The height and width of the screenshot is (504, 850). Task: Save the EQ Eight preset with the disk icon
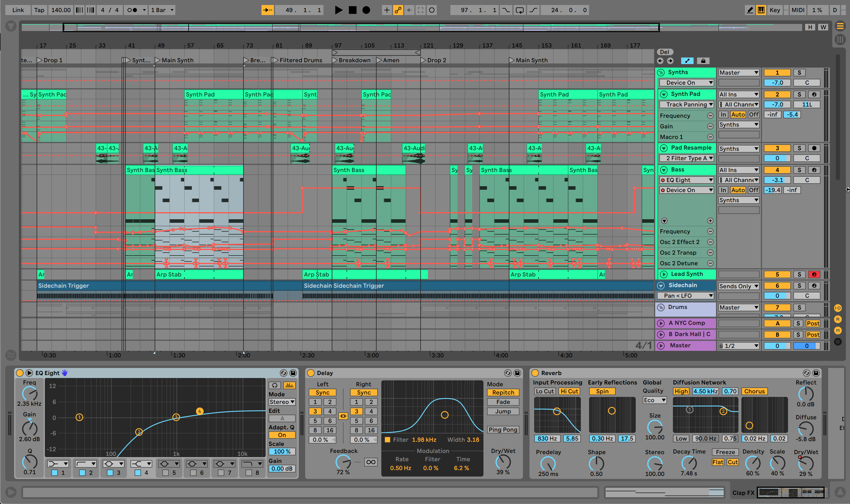click(293, 373)
